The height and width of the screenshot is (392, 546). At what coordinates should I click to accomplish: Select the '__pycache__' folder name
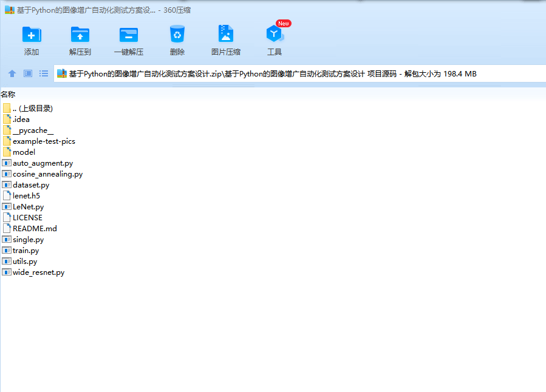coord(33,130)
